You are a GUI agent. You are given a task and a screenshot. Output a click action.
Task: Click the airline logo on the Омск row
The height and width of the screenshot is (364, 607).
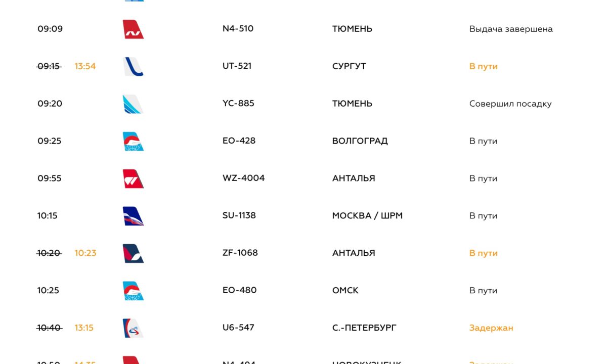click(134, 291)
